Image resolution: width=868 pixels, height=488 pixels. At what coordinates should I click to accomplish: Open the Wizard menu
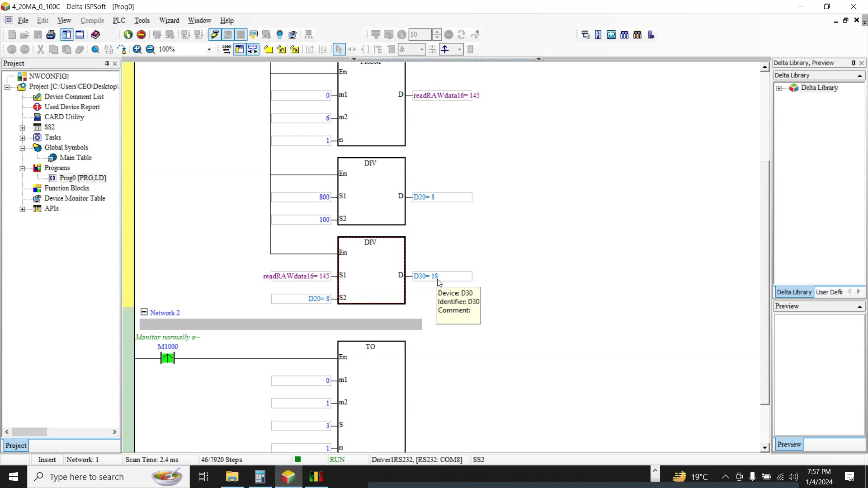(169, 20)
